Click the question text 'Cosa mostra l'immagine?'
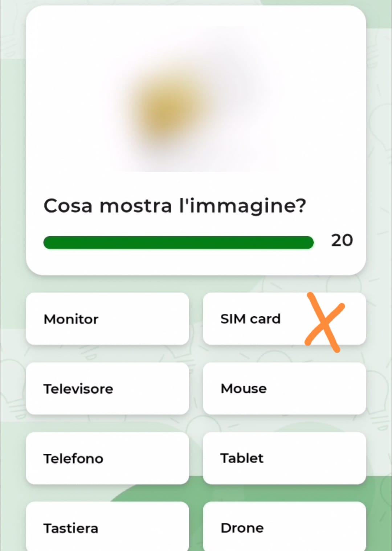This screenshot has width=392, height=551. click(175, 206)
